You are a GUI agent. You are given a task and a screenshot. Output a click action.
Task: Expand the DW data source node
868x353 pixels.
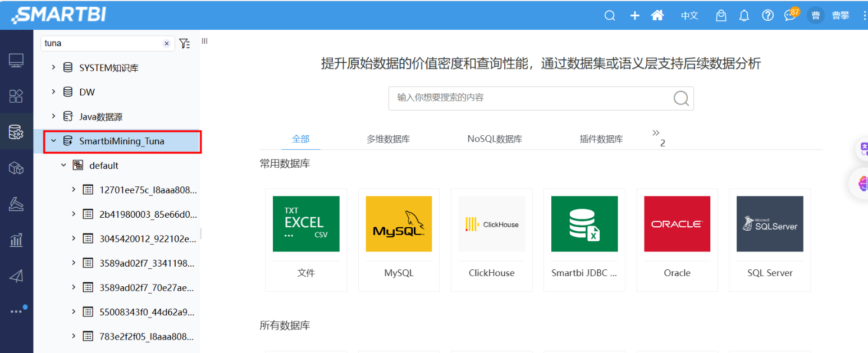(x=54, y=91)
